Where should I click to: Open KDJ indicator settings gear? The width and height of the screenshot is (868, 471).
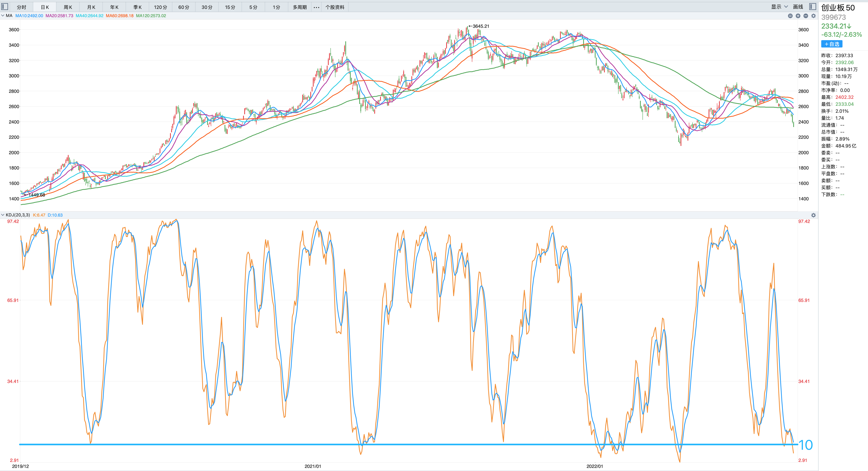[x=814, y=215]
